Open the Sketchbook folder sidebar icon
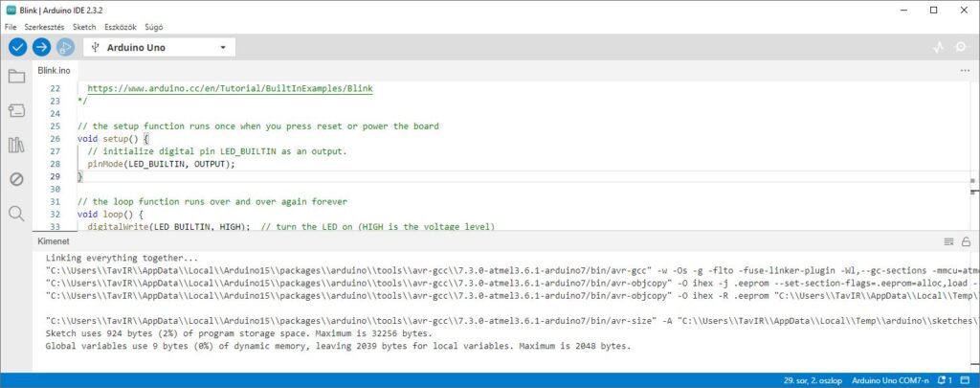The height and width of the screenshot is (388, 980). click(16, 77)
